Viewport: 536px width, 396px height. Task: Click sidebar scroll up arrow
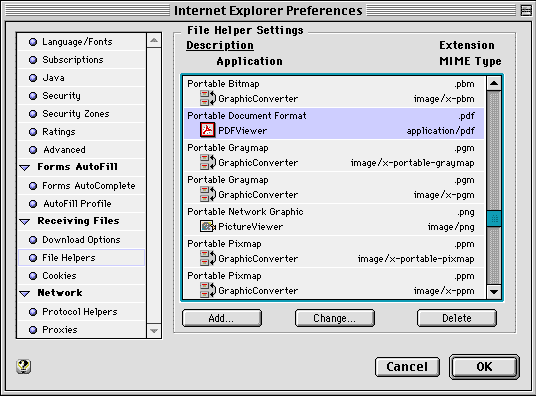pyautogui.click(x=154, y=41)
